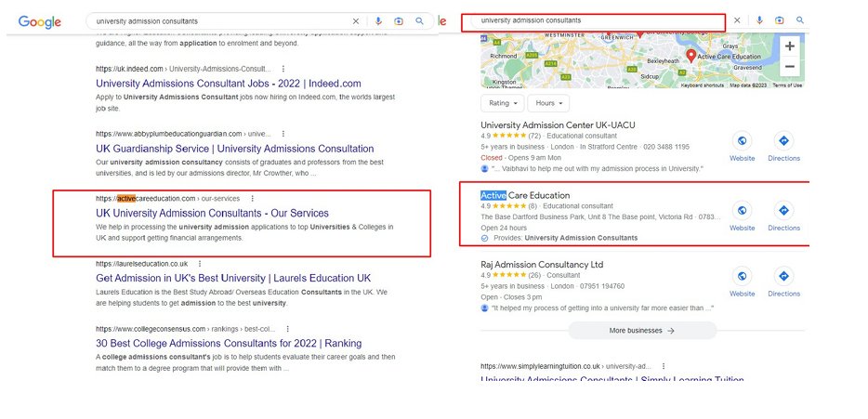Image resolution: width=868 pixels, height=419 pixels.
Task: Open 30 Best College Admissions Consultants link
Action: [229, 343]
